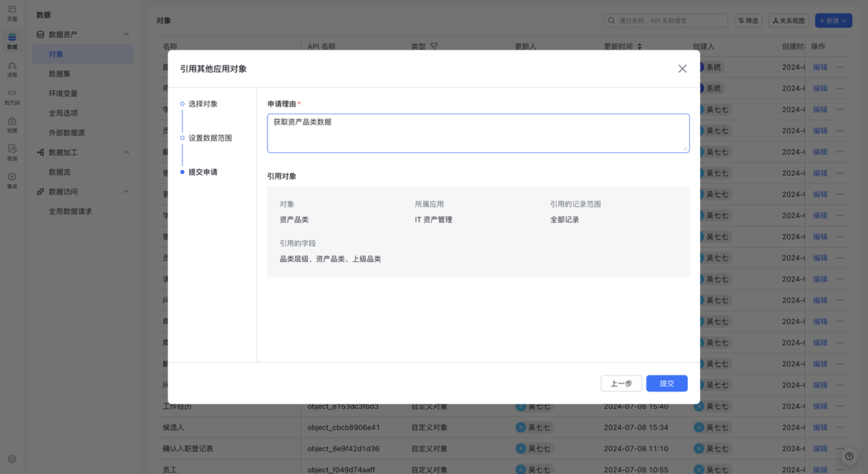This screenshot has height=474, width=868.
Task: Click the 数据加工 section icon
Action: (x=40, y=152)
